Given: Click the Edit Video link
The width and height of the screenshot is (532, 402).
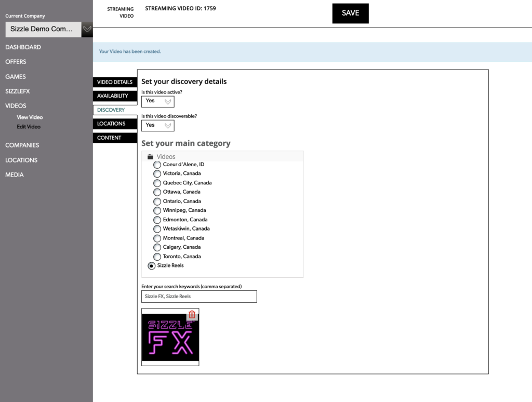Looking at the screenshot, I should click(29, 127).
